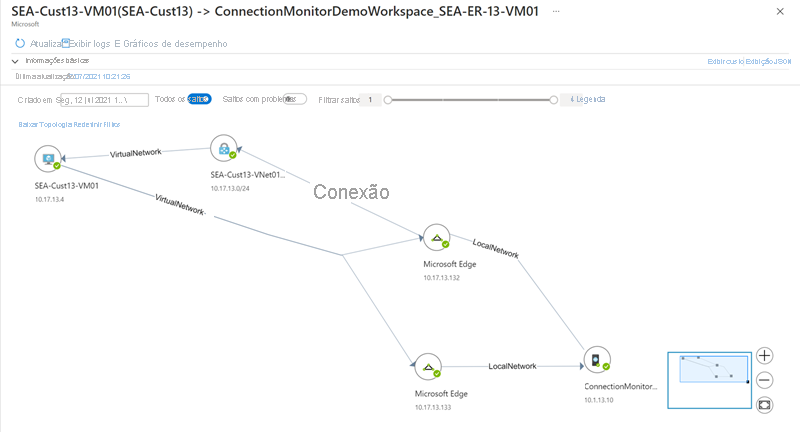Toggle the Saltos com problemas switch
800x432 pixels.
click(294, 99)
